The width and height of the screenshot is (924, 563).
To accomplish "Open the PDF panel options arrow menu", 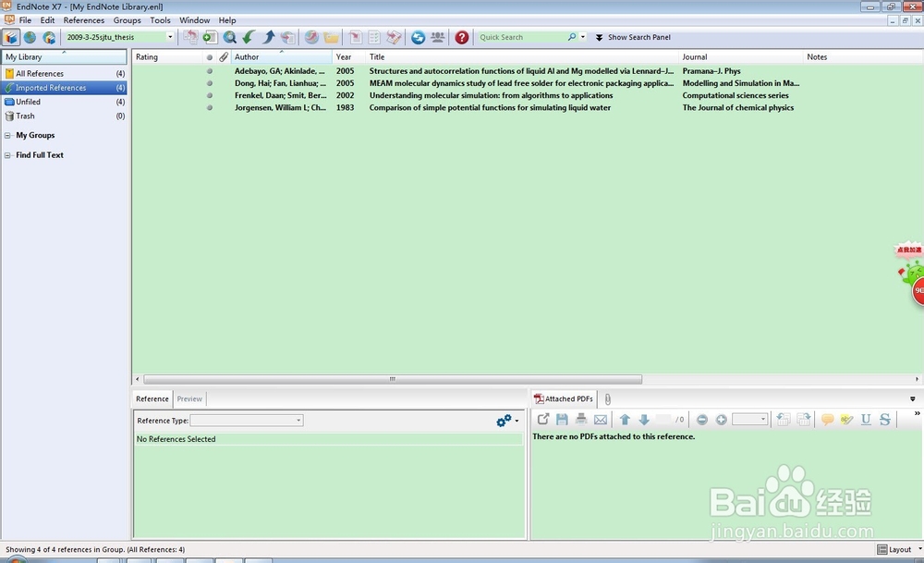I will click(x=912, y=399).
